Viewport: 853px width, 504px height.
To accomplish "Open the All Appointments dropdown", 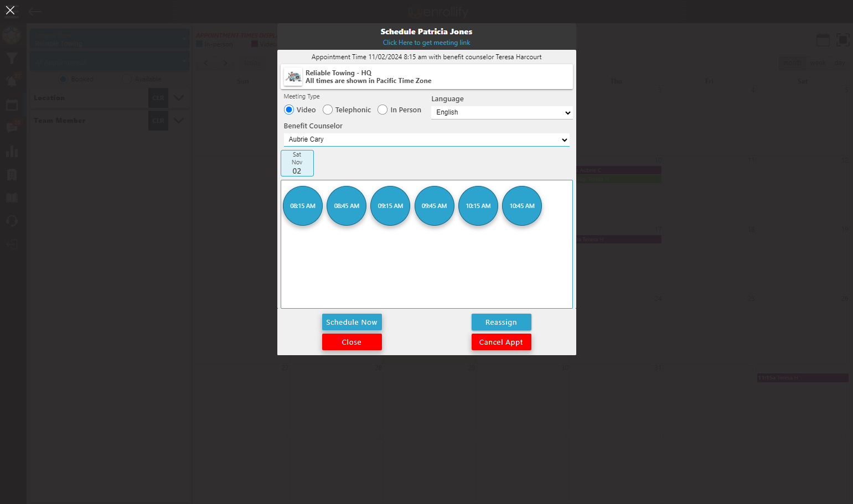I will point(110,61).
